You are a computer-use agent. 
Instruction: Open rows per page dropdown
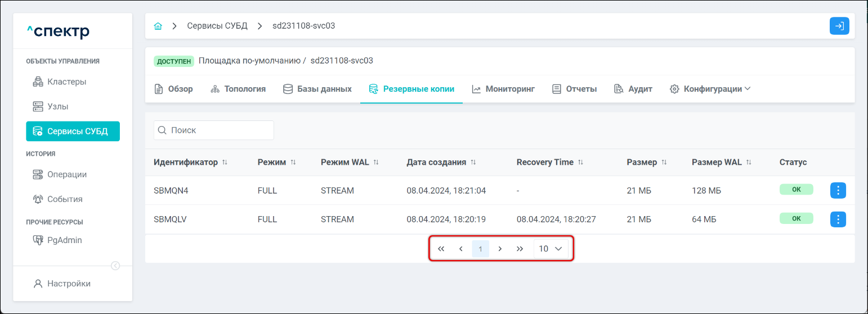551,249
